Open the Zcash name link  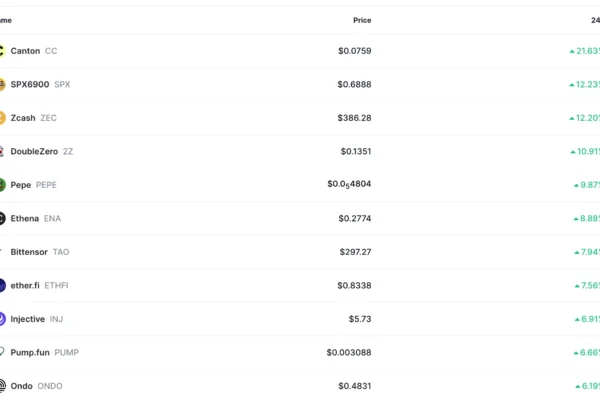click(x=23, y=118)
